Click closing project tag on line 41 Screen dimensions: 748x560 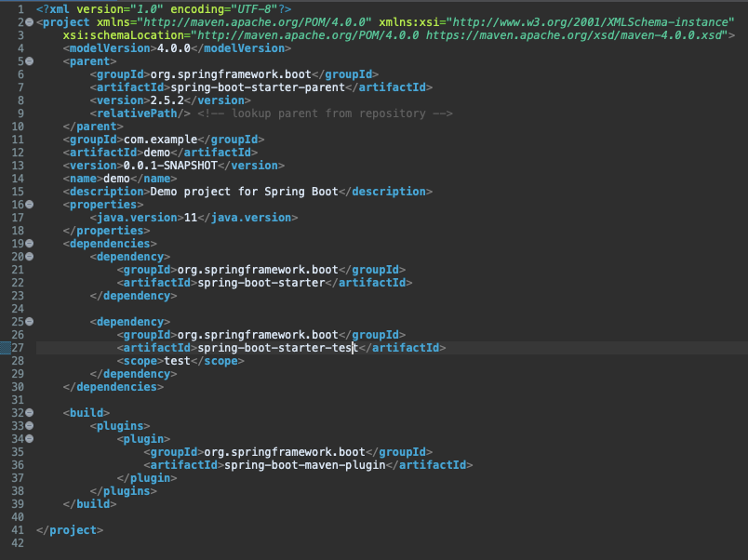click(70, 530)
